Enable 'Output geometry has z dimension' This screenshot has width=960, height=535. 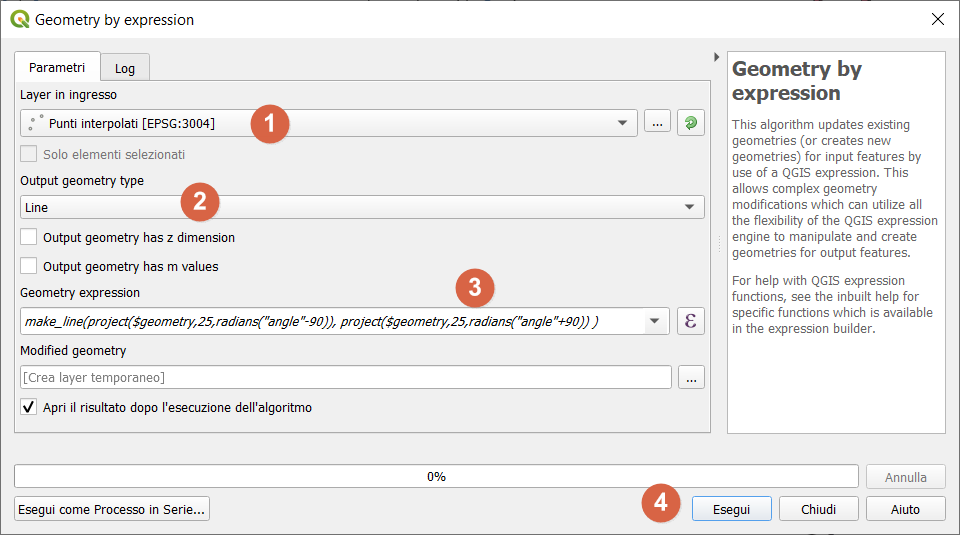pyautogui.click(x=29, y=238)
